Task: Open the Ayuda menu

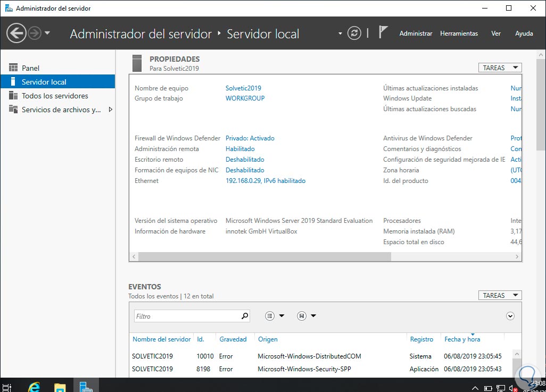Action: [524, 34]
